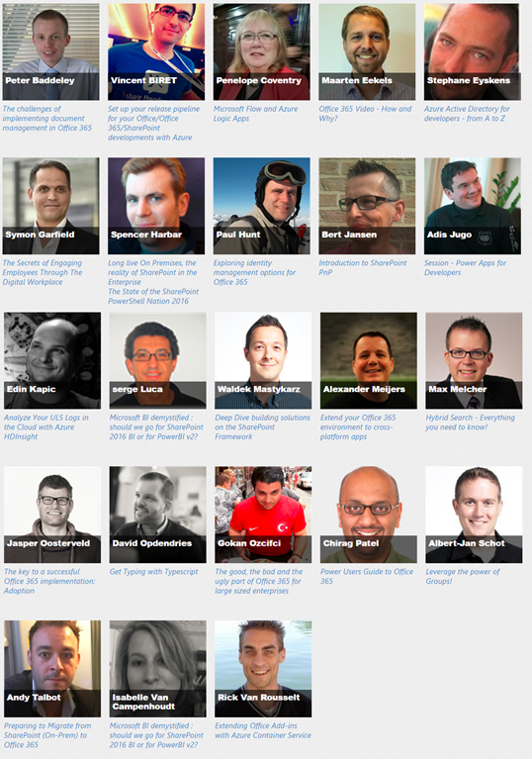This screenshot has height=760, width=532.
Task: Open the Spencer Harbar speaker image
Action: 156,206
